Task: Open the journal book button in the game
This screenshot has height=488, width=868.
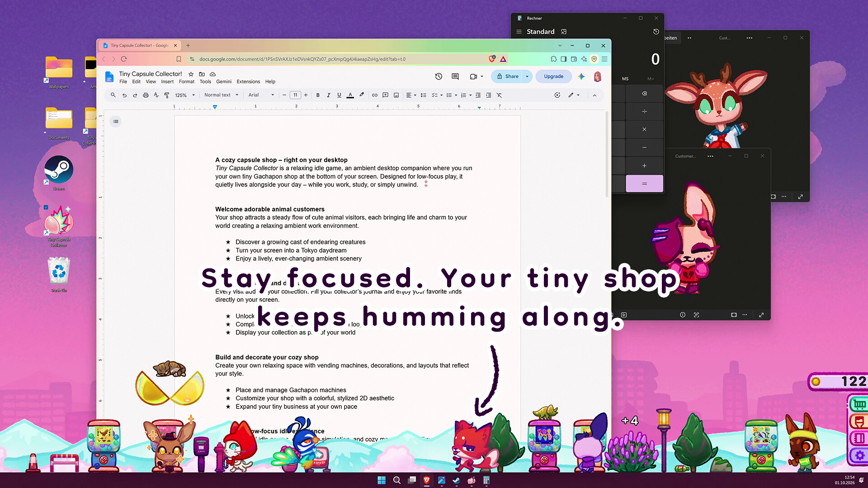Action: [x=859, y=438]
